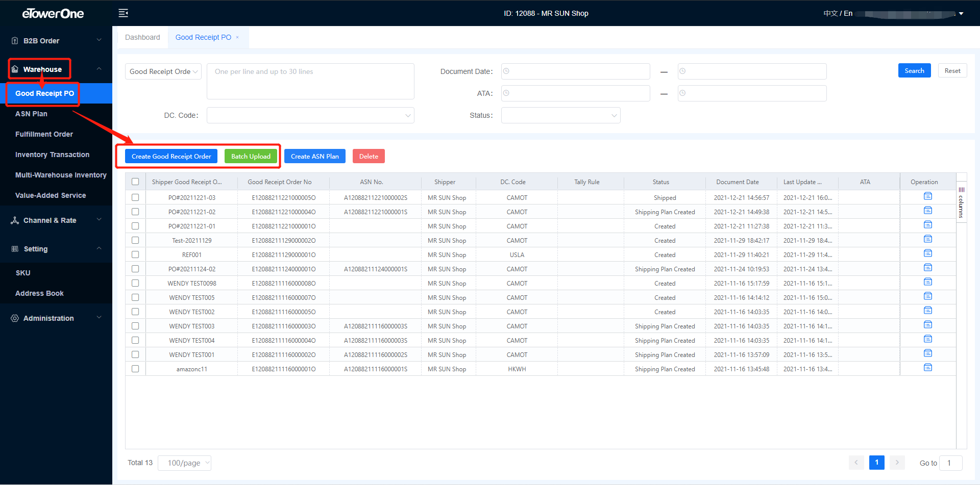Switch to the Dashboard tab
The width and height of the screenshot is (980, 485).
click(x=142, y=37)
